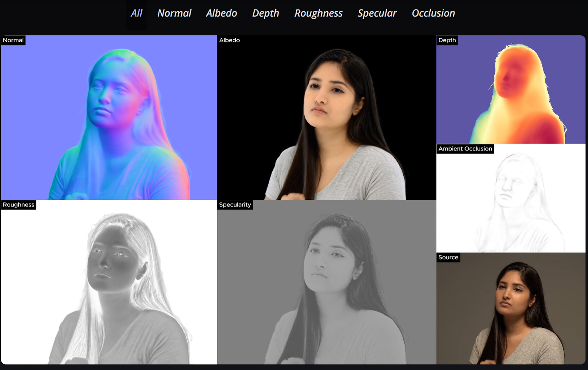588x370 pixels.
Task: Click the 'Depth' label on the depth panel
Action: click(447, 40)
